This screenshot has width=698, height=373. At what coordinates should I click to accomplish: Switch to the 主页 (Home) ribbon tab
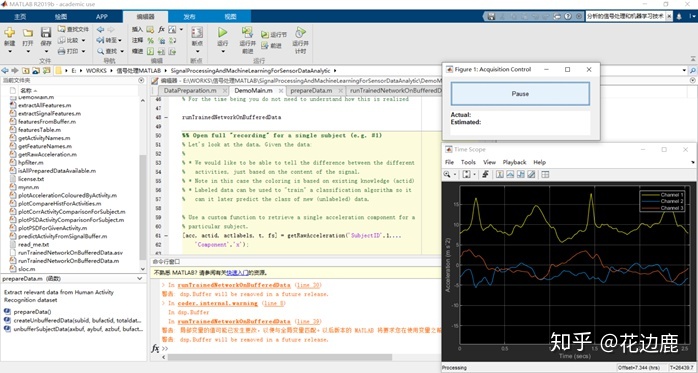point(20,16)
